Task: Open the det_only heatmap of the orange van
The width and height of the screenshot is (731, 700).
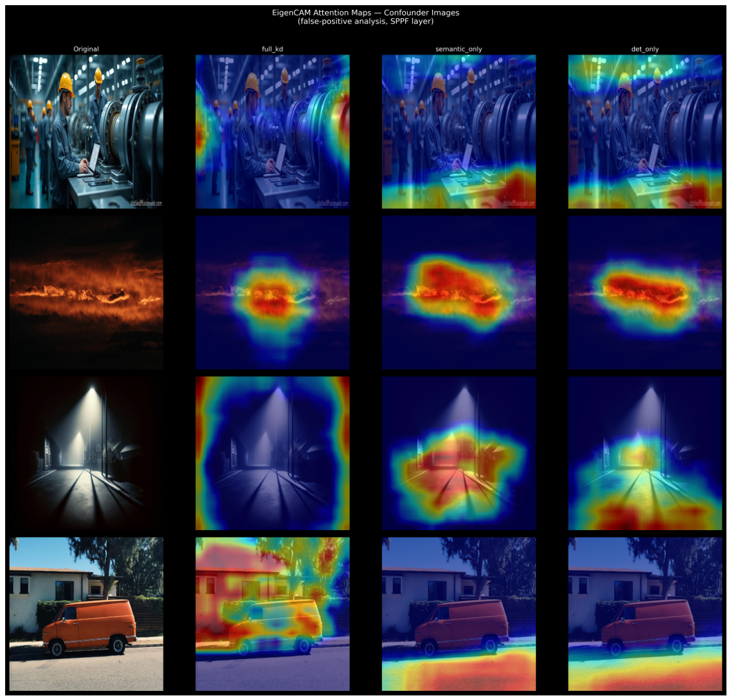Action: pos(645,614)
